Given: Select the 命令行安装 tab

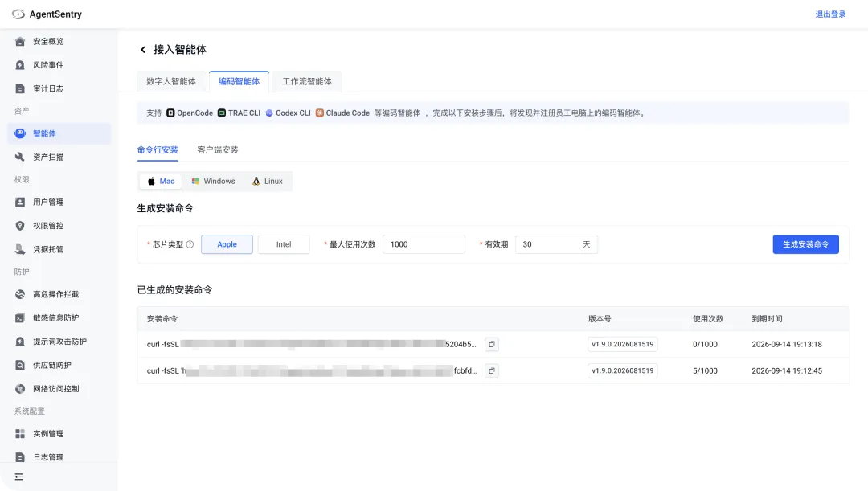Looking at the screenshot, I should [158, 150].
